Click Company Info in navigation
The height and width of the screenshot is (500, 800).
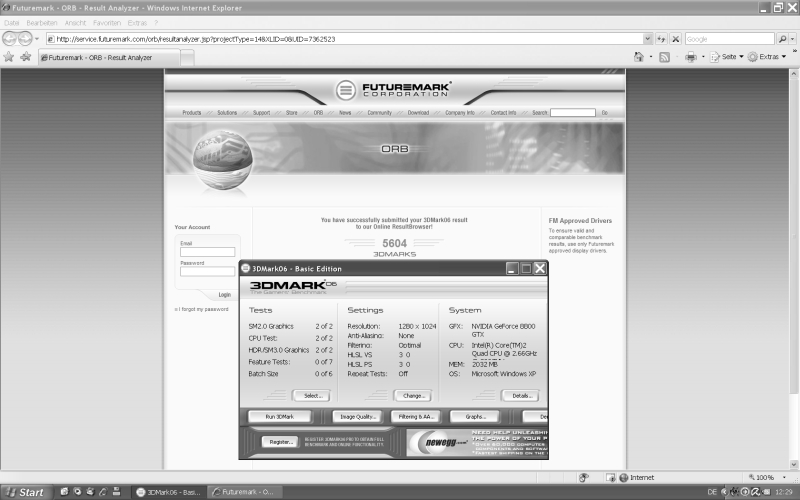[x=460, y=113]
